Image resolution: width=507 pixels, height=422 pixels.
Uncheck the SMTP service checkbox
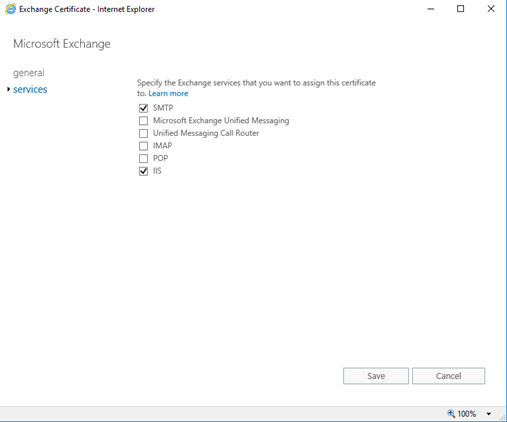click(x=143, y=108)
